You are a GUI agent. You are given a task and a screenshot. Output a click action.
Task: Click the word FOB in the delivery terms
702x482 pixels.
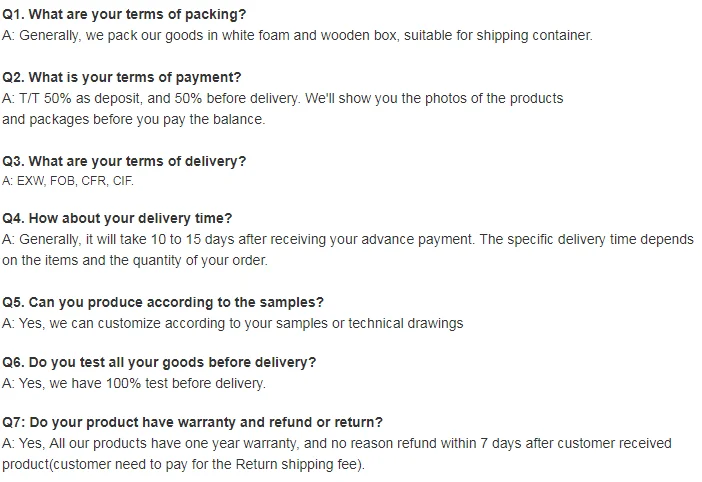click(x=63, y=181)
